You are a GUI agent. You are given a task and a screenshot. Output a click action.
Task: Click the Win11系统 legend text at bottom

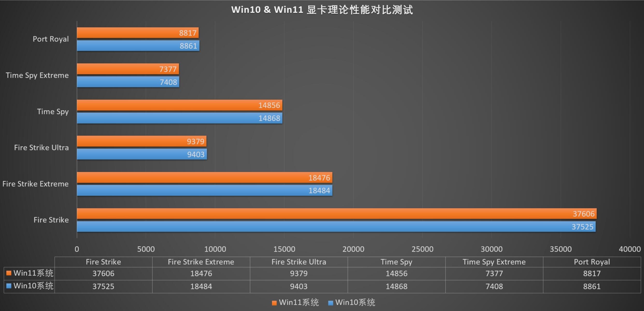tap(299, 303)
